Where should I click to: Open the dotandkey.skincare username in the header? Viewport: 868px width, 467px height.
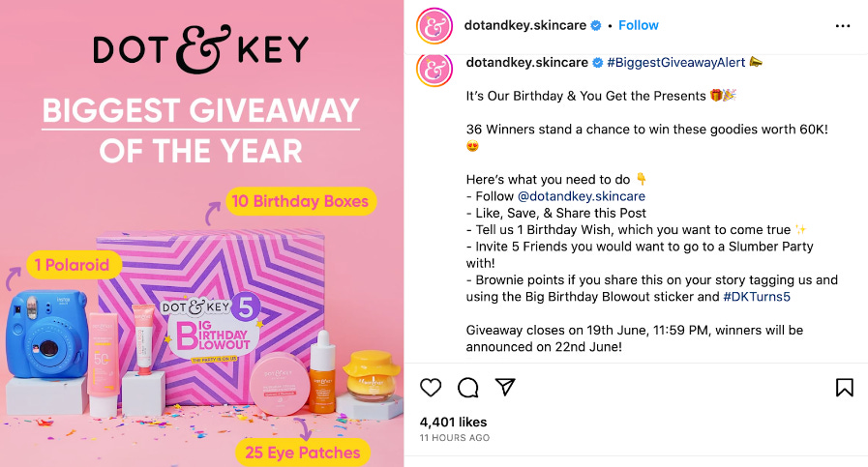(524, 25)
